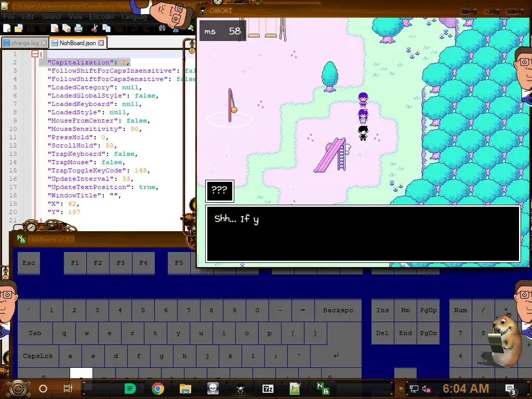
Task: Click the New file icon in Notepad++ toolbar
Action: click(7, 28)
